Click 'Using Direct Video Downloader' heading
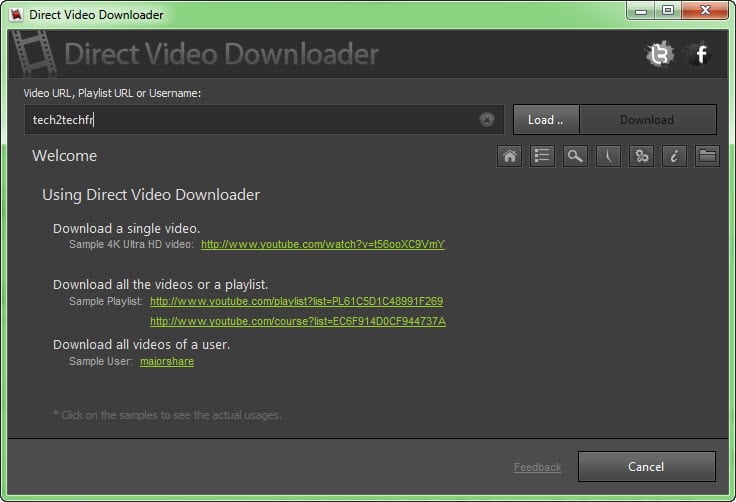 pyautogui.click(x=151, y=194)
